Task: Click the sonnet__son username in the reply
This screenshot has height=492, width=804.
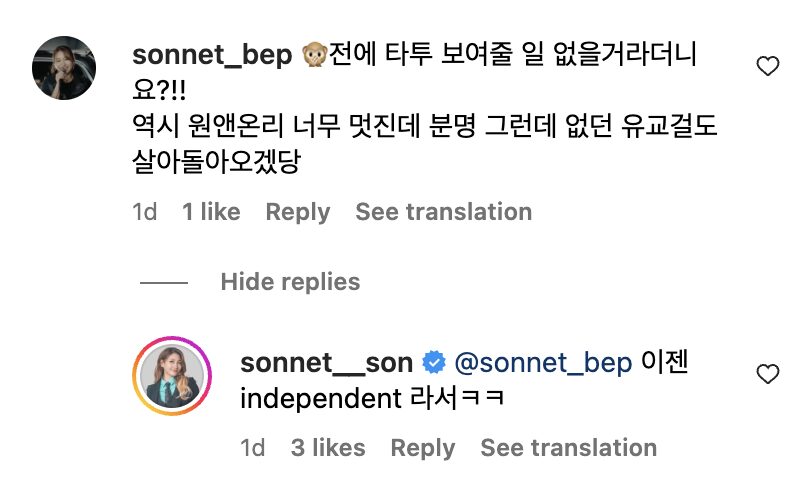Action: point(326,362)
